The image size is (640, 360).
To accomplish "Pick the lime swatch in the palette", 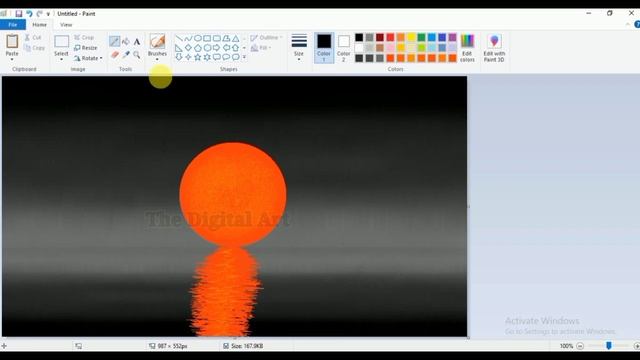I will [421, 48].
